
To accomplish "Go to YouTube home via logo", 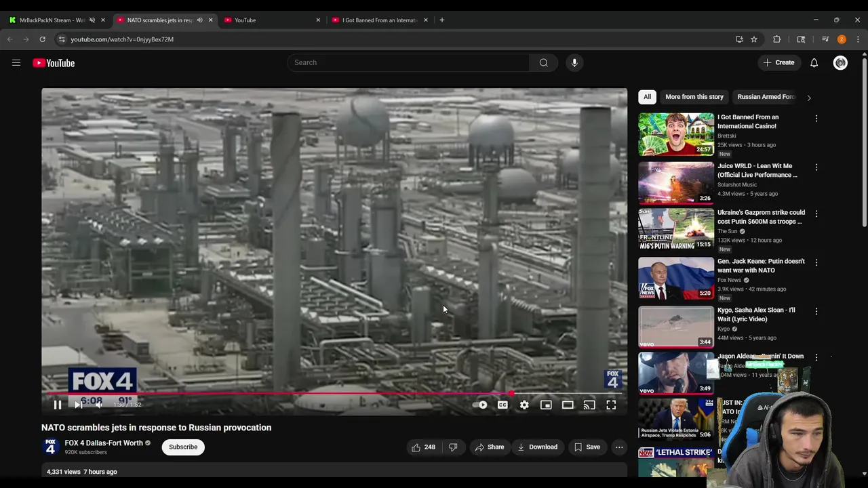I will pyautogui.click(x=54, y=63).
